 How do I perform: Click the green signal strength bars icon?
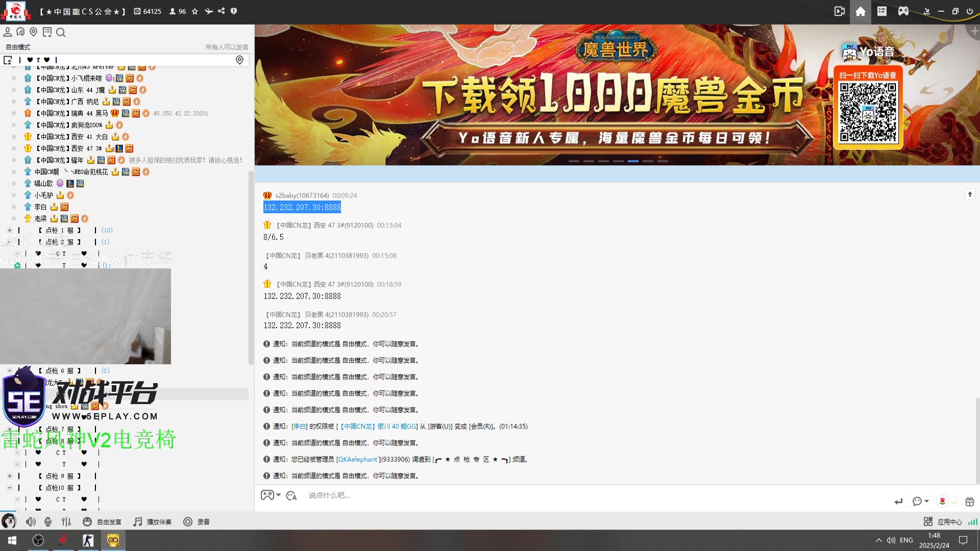[x=973, y=522]
